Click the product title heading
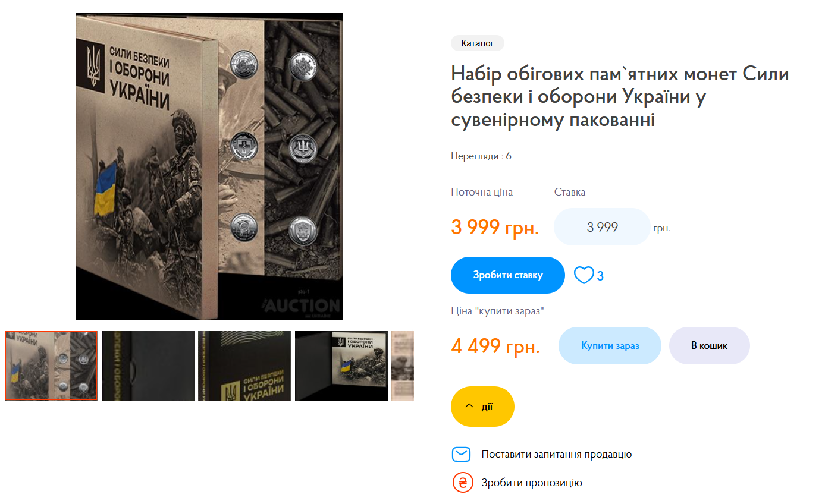The width and height of the screenshot is (825, 504). pos(620,97)
